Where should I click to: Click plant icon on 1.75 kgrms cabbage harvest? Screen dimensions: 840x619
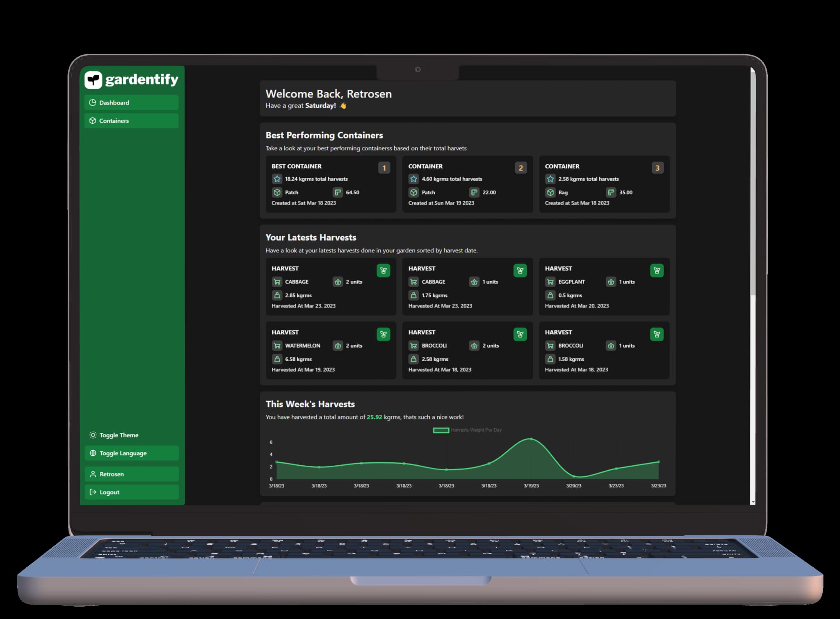520,271
